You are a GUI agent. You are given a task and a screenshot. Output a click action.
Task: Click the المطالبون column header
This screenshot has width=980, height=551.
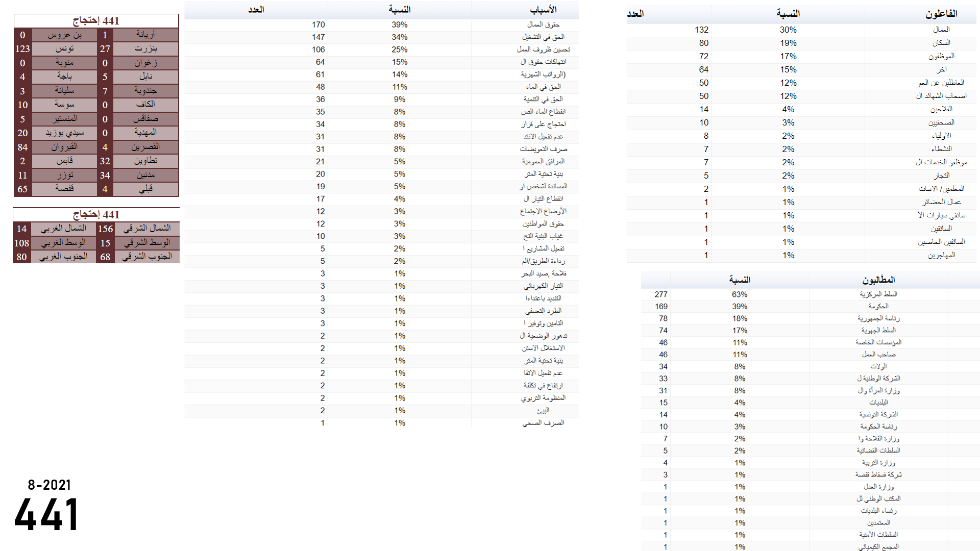click(x=878, y=280)
